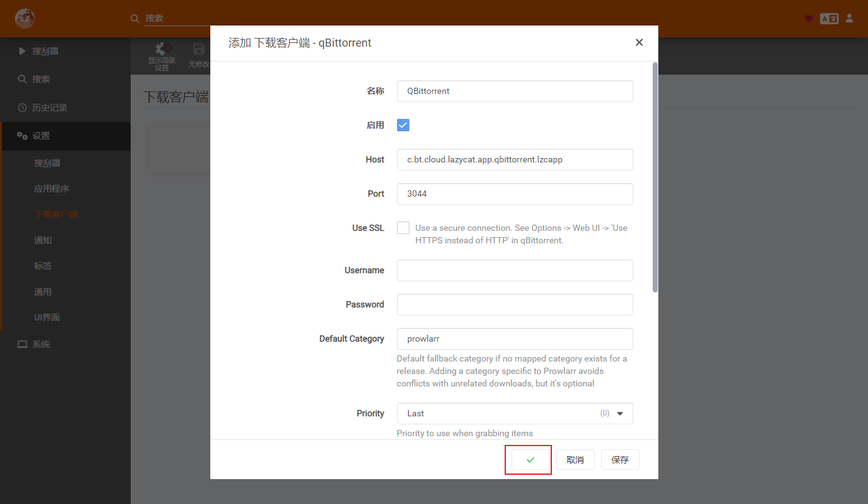Open the Priority dropdown
Screen dimensions: 868x504
pos(515,413)
